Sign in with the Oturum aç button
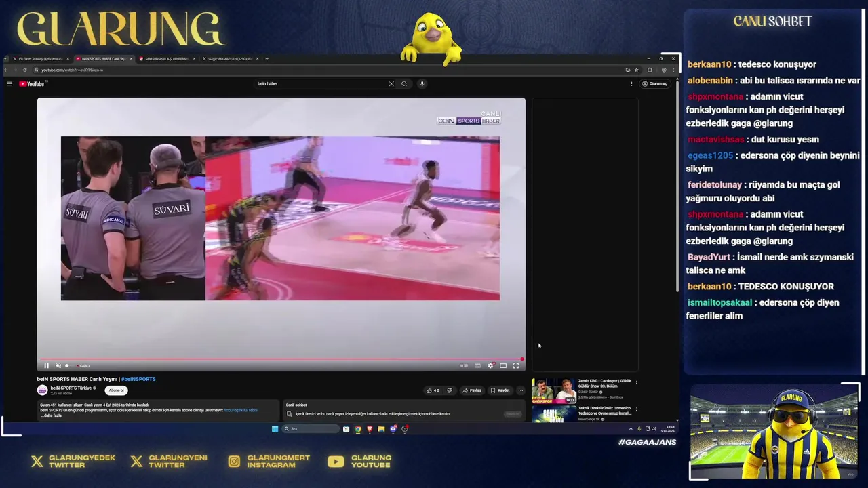 pyautogui.click(x=654, y=84)
